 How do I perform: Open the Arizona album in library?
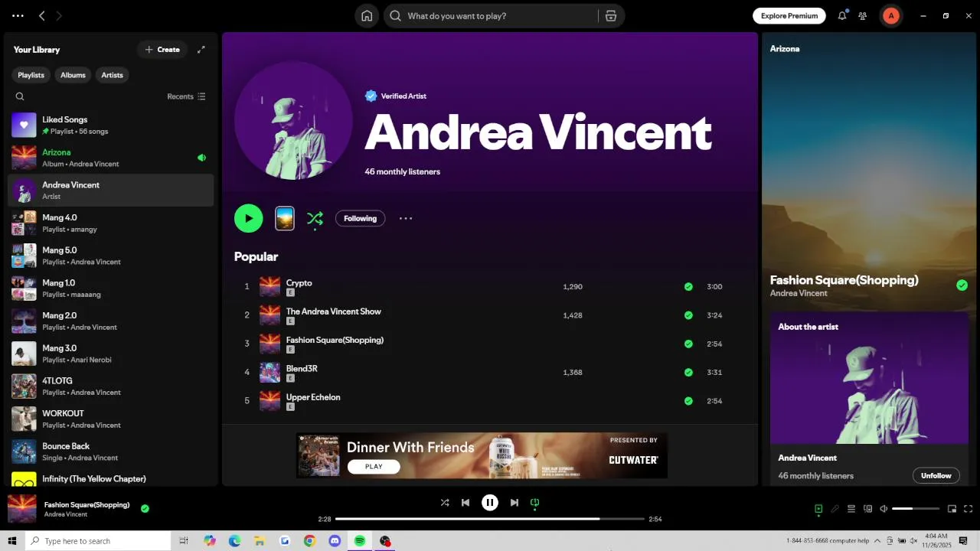coord(110,158)
